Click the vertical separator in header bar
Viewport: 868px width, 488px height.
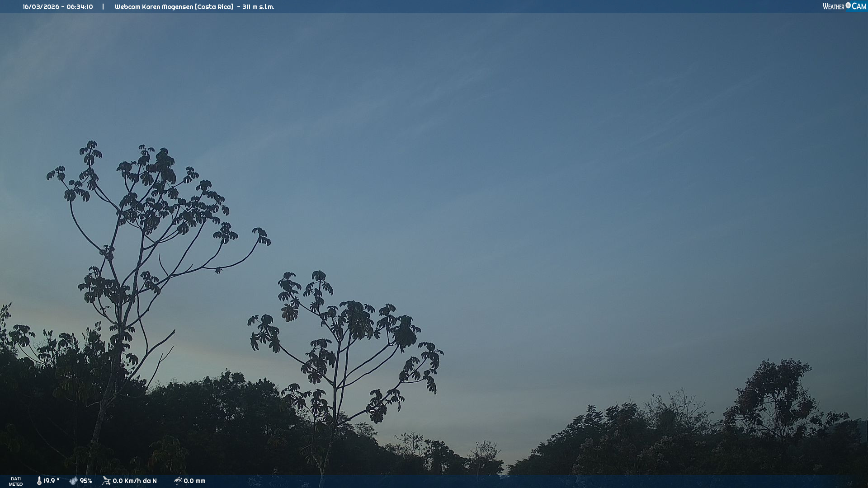(103, 7)
